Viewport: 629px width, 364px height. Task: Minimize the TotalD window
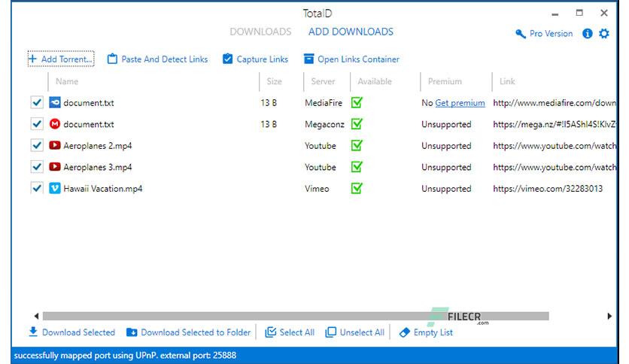pos(555,14)
